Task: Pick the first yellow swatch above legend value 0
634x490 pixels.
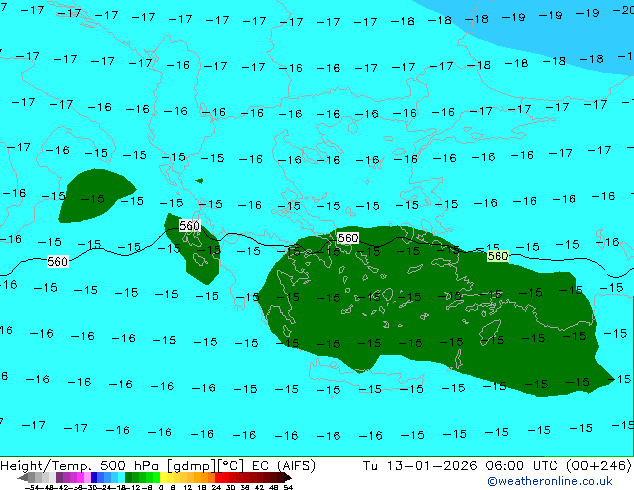Action: [x=163, y=477]
